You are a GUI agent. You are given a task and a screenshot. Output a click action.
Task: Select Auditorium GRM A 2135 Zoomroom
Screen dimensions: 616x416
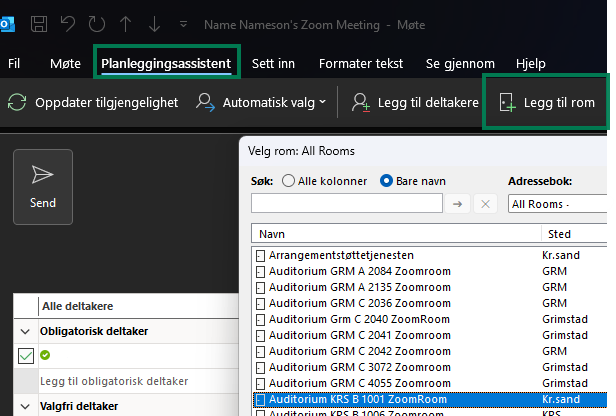(x=359, y=288)
